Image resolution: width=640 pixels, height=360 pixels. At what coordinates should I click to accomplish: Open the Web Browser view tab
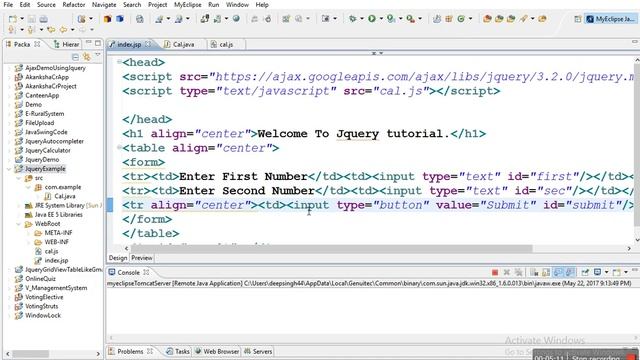(217, 351)
